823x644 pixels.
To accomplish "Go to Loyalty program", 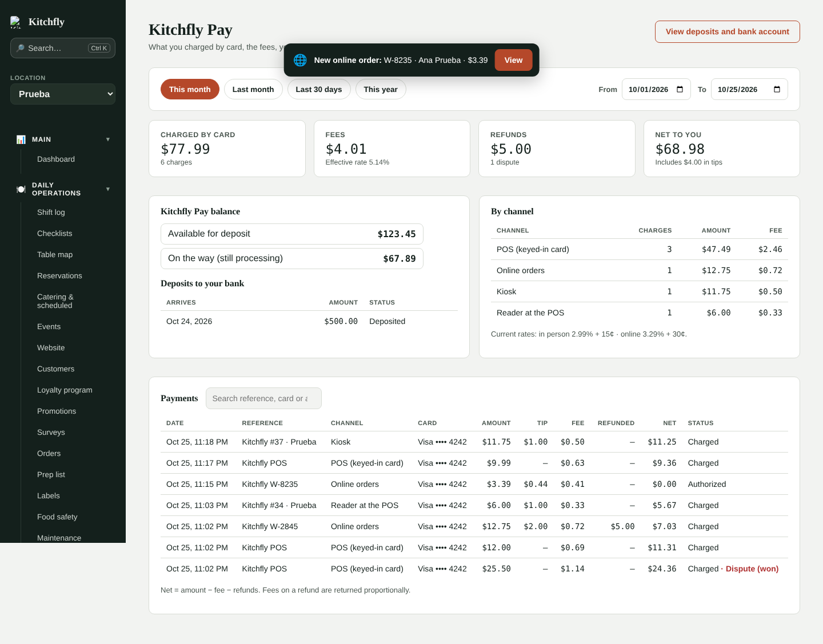I will pyautogui.click(x=65, y=390).
